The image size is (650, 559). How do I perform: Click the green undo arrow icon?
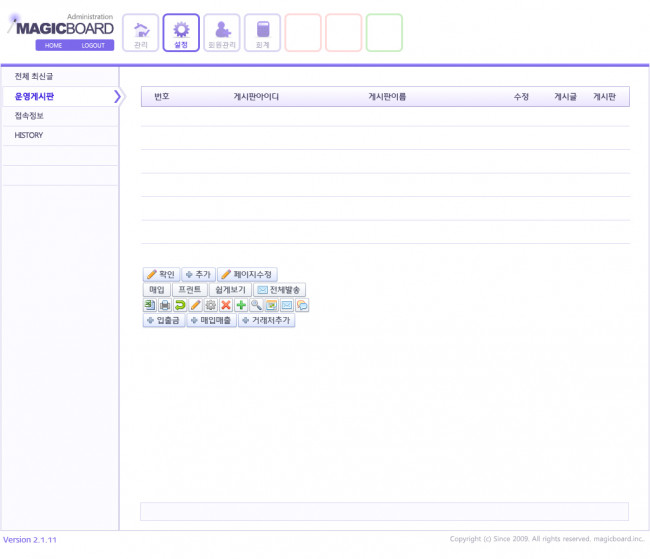180,305
